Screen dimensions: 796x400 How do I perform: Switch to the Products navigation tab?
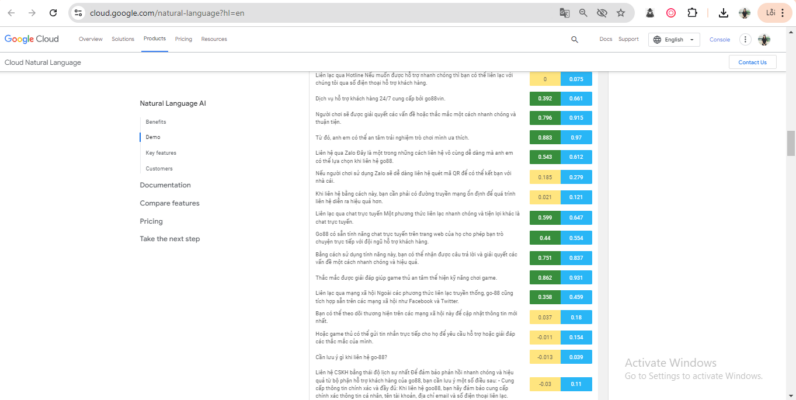pos(154,38)
